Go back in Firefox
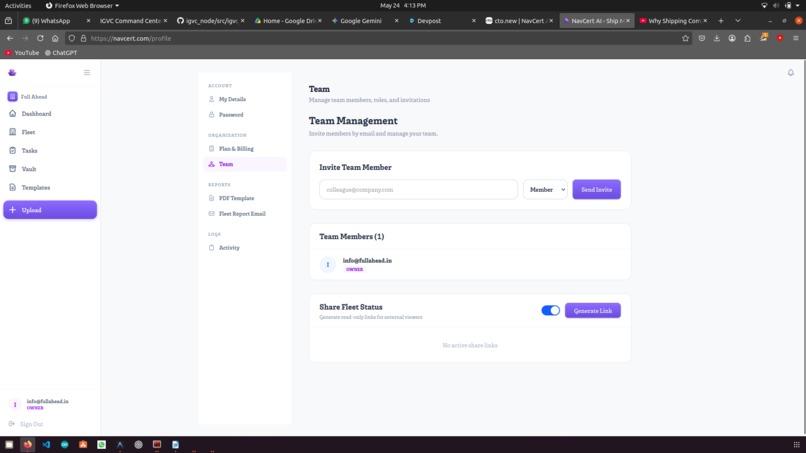This screenshot has height=453, width=806. pos(10,38)
